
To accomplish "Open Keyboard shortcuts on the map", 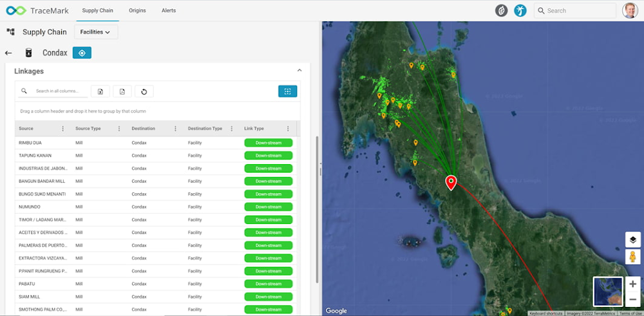I will tap(546, 313).
